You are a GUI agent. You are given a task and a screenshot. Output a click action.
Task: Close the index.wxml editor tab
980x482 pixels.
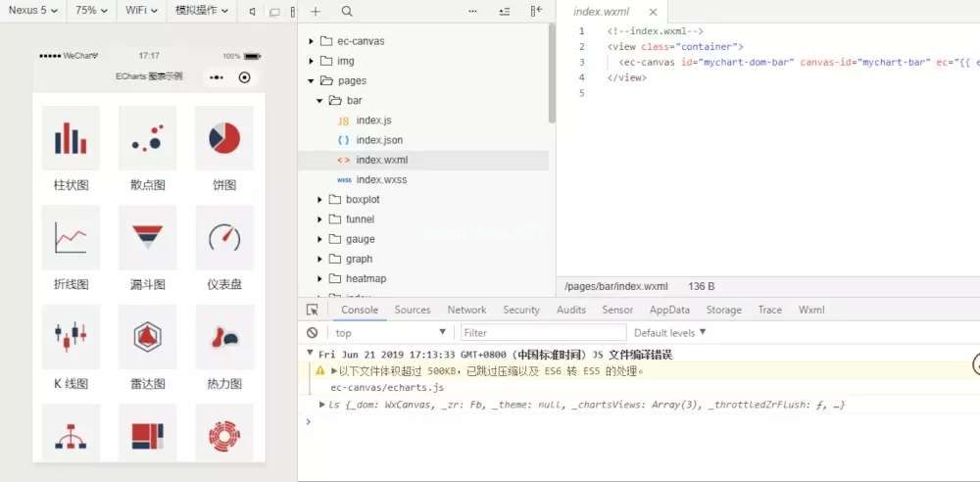tap(651, 12)
